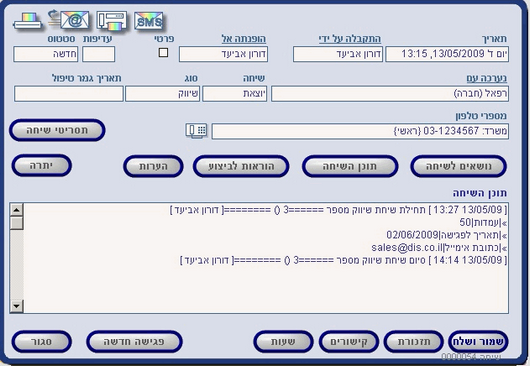Switch to תוכן השיחה tab button

[x=350, y=166]
